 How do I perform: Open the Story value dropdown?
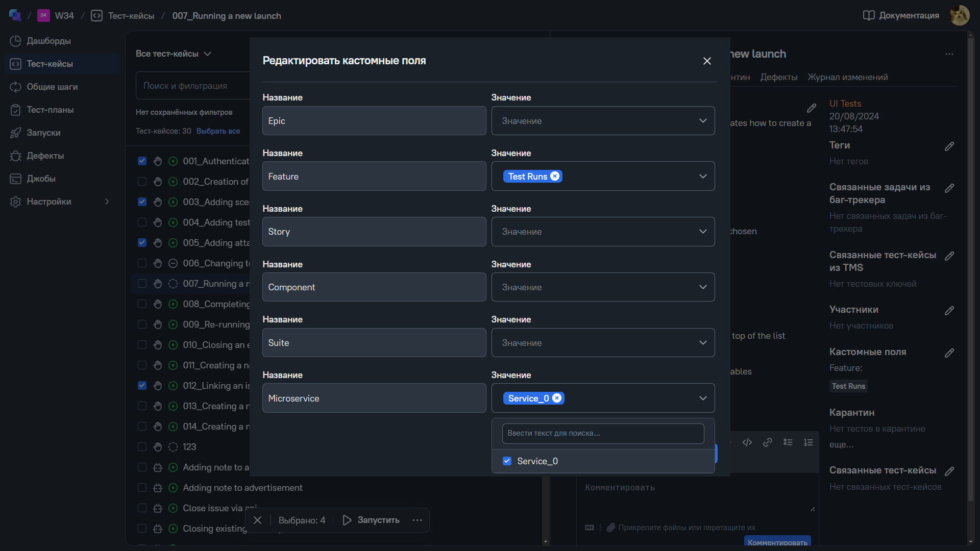tap(602, 232)
